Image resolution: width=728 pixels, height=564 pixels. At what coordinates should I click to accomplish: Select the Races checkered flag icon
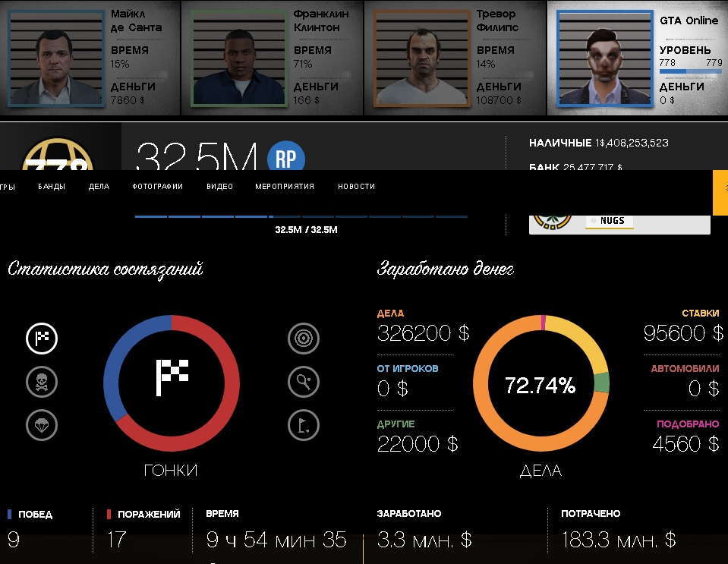(42, 339)
